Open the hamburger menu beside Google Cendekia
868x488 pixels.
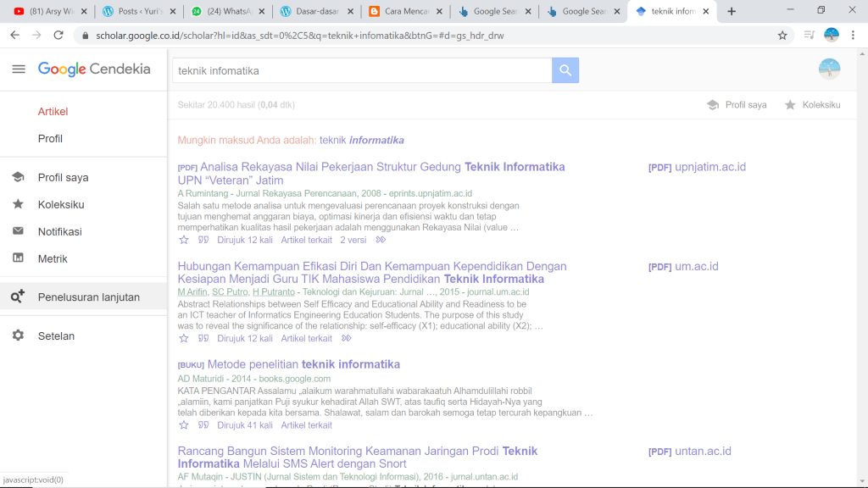[x=19, y=69]
